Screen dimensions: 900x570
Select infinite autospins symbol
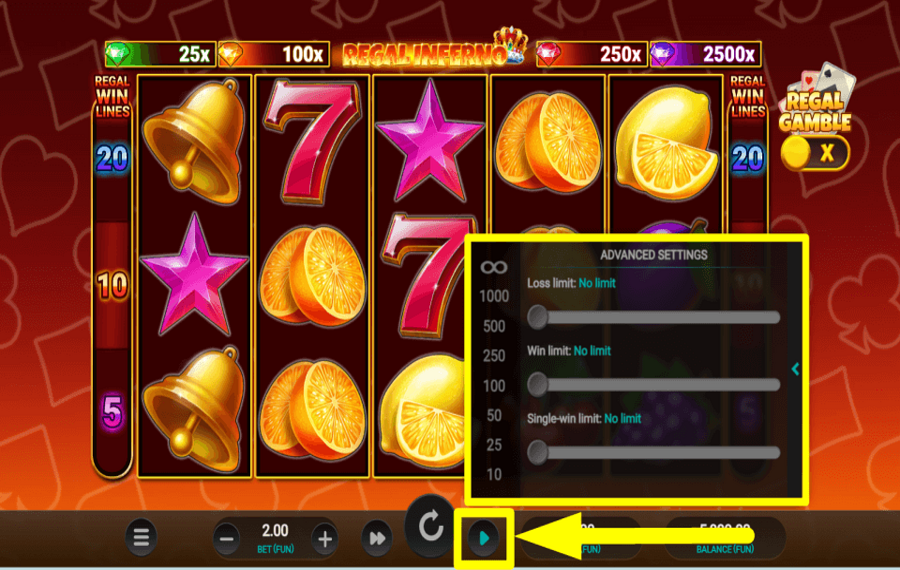click(x=494, y=267)
